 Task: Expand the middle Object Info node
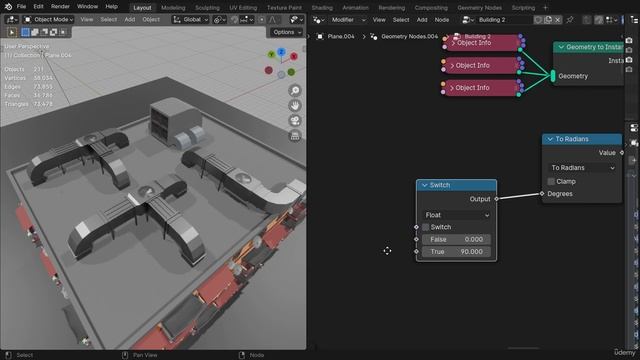[x=452, y=66]
